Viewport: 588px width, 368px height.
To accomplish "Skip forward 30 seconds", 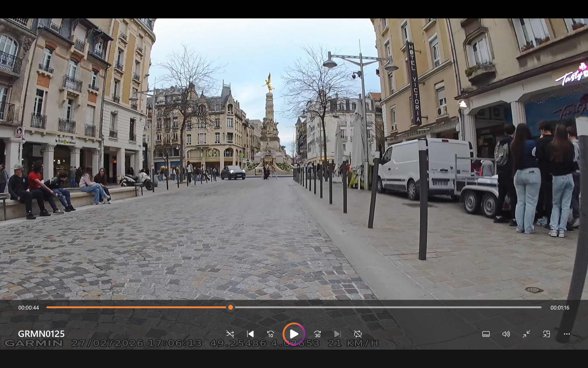I will [x=317, y=334].
